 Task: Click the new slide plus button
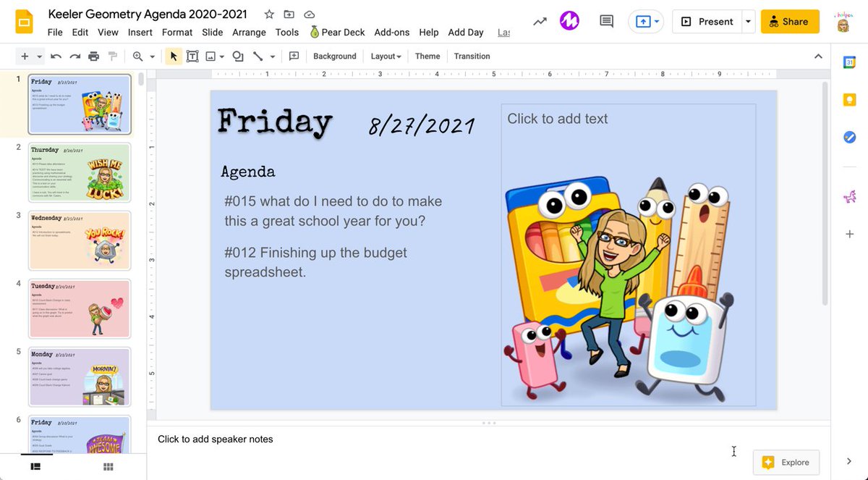point(25,56)
